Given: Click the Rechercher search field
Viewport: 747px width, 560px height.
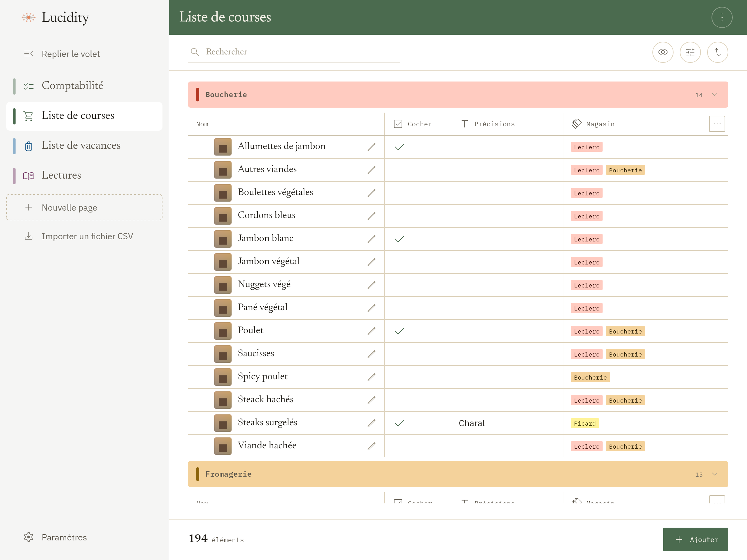Looking at the screenshot, I should click(294, 52).
